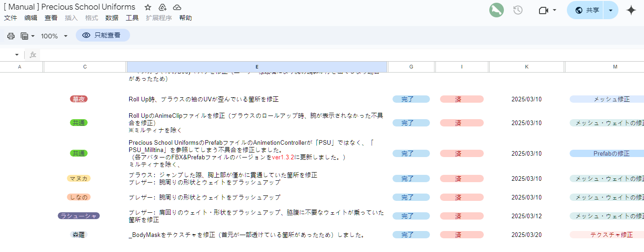Check the cloud document status icon
The width and height of the screenshot is (644, 252).
pos(177,7)
